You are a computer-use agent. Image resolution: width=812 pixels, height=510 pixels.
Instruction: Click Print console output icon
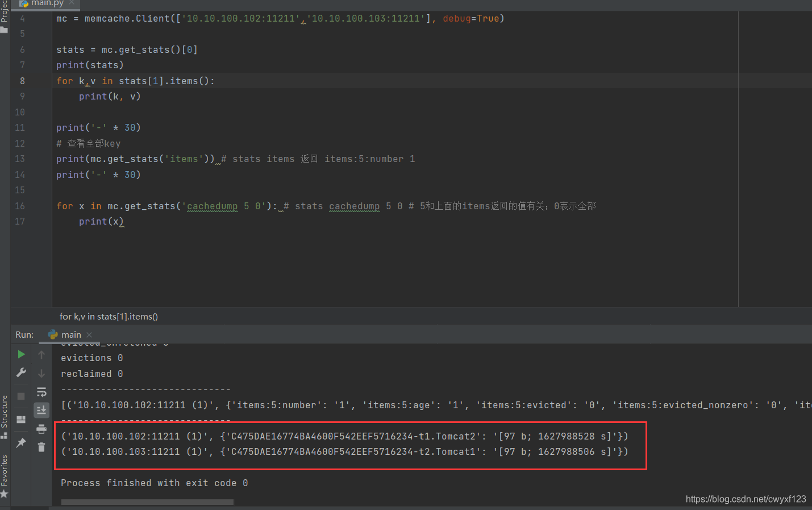coord(41,429)
